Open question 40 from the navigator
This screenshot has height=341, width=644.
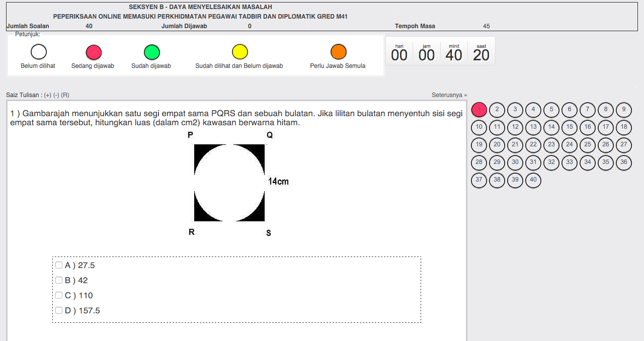[x=533, y=180]
